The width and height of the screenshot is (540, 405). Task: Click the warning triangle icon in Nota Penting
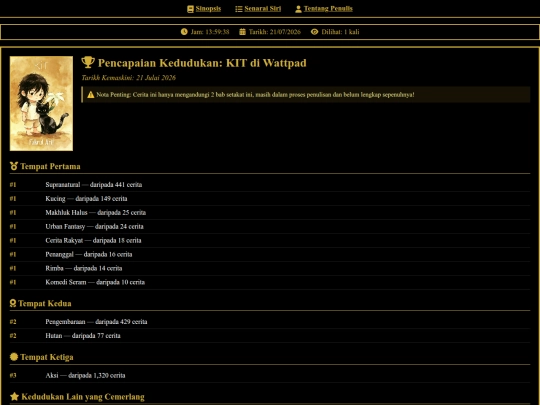click(91, 95)
